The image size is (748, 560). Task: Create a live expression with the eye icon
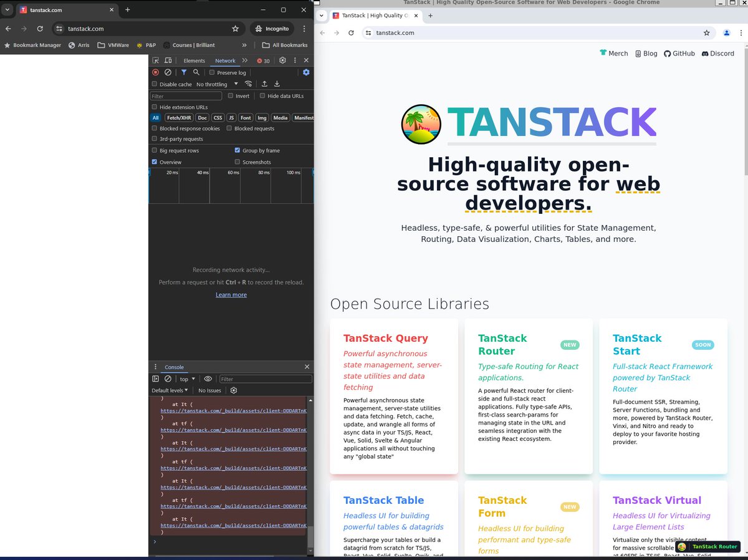coord(208,379)
